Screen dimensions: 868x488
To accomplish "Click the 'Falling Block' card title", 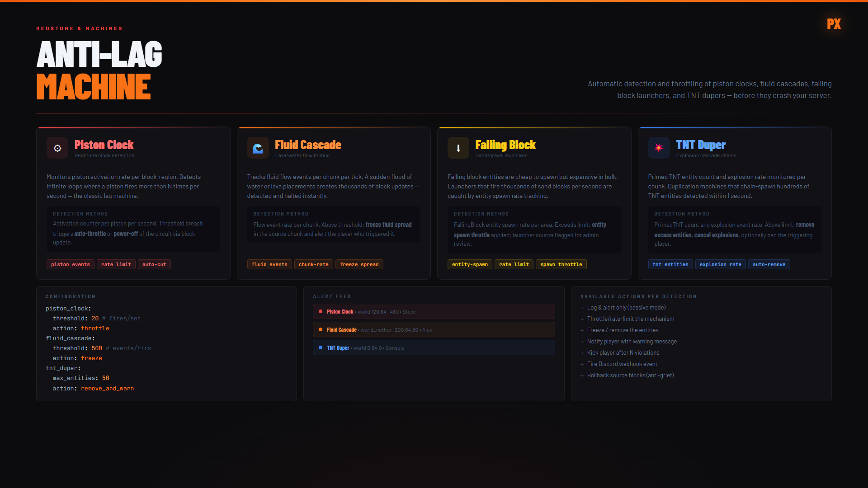I will click(505, 145).
